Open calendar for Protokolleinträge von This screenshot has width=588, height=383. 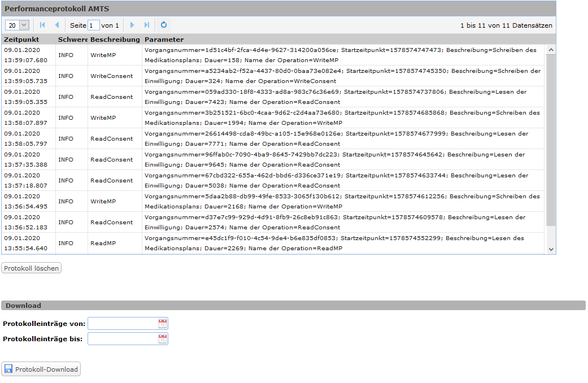(x=163, y=324)
